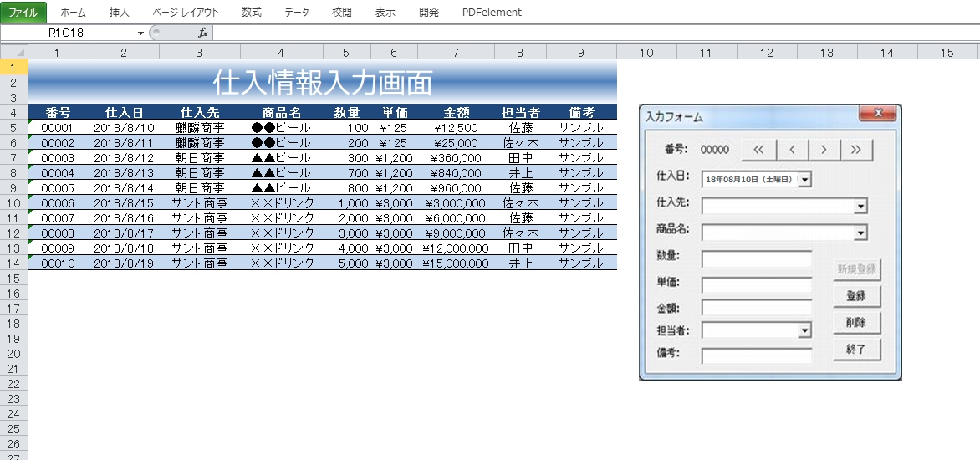Click 田中 cell in row 00003
The width and height of the screenshot is (980, 460).
click(520, 158)
